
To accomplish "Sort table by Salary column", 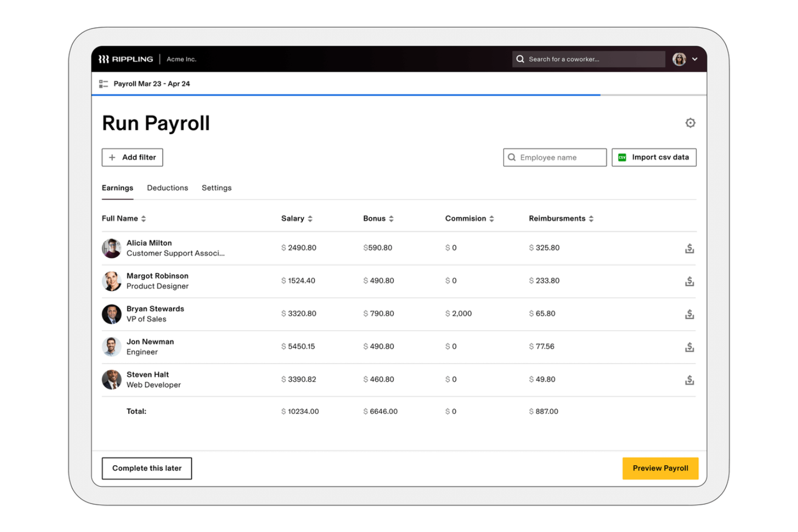I will click(x=297, y=218).
